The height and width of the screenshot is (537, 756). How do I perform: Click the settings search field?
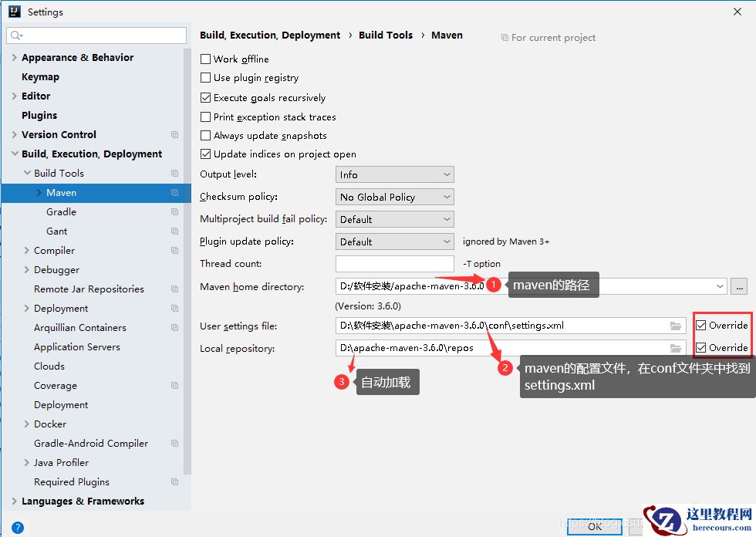[96, 35]
